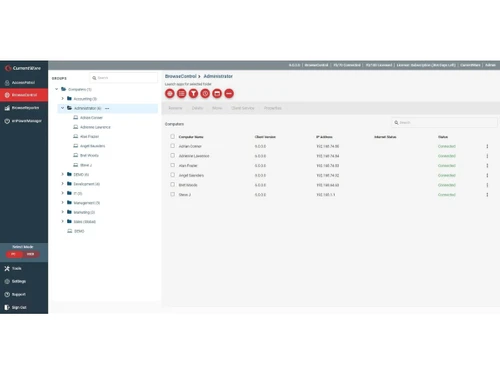This screenshot has height=375, width=500.
Task: Launch the red minus-circle app button
Action: [x=229, y=94]
